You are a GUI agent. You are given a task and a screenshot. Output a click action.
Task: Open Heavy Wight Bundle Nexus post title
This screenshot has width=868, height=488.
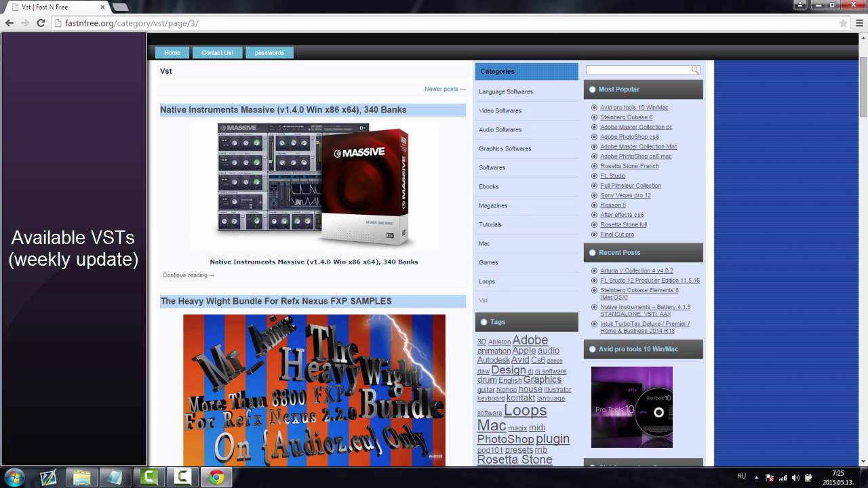276,301
